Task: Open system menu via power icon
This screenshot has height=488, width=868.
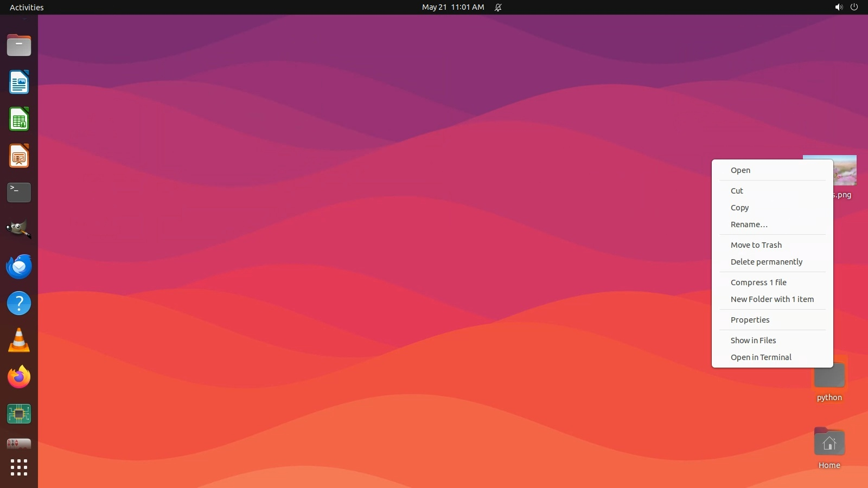Action: pos(854,7)
